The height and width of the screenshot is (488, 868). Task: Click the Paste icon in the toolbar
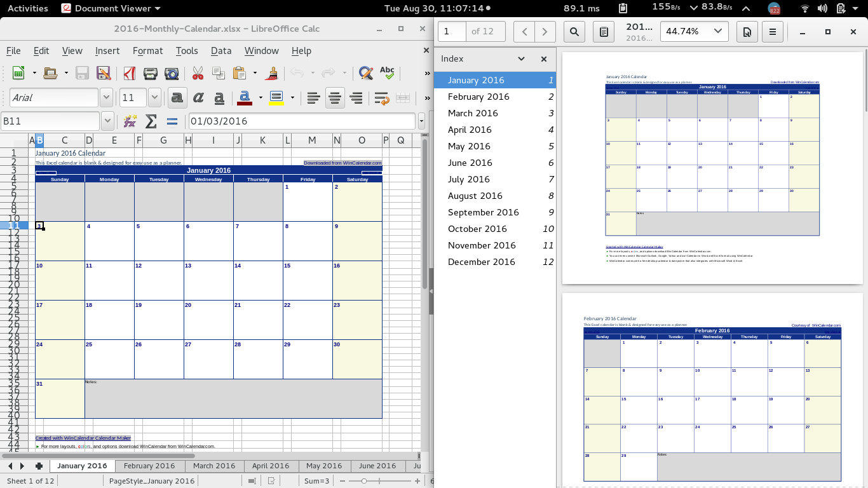point(240,72)
